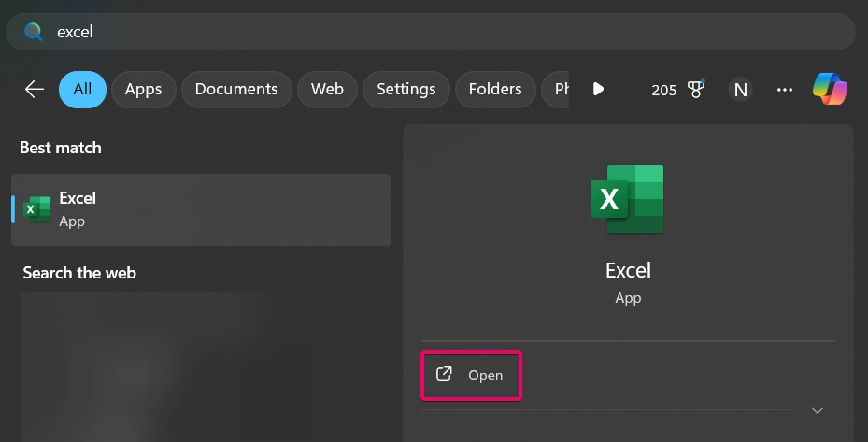Click the Best match heading
868x442 pixels.
[x=61, y=148]
